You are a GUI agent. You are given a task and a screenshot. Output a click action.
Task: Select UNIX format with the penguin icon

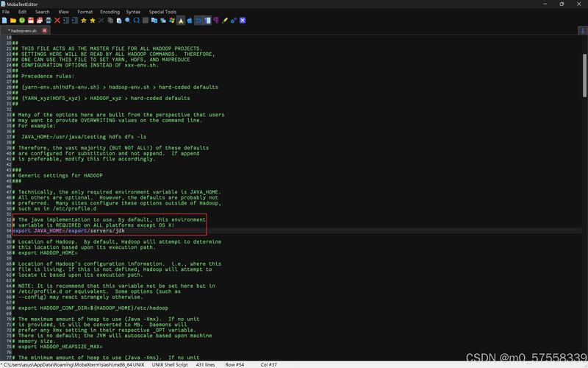click(x=181, y=21)
